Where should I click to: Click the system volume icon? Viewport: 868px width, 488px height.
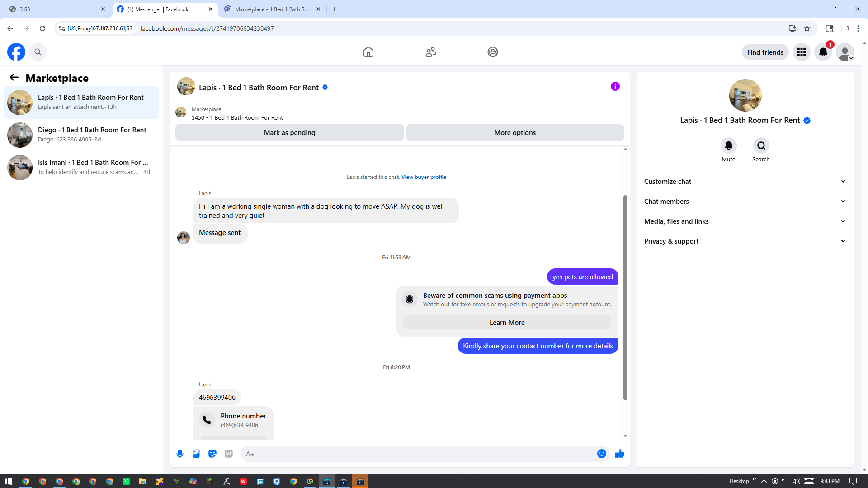pyautogui.click(x=797, y=481)
